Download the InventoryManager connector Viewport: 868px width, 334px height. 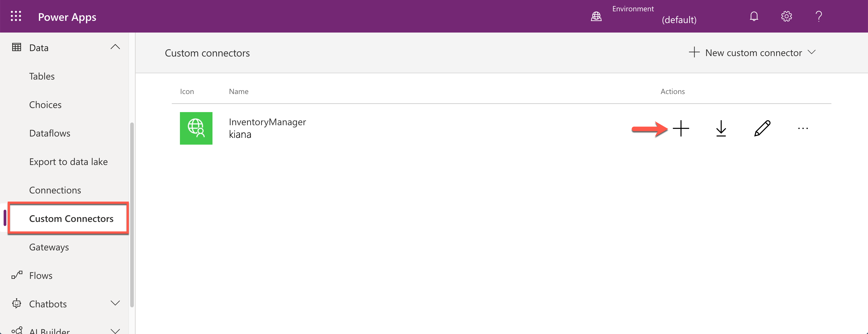tap(721, 128)
